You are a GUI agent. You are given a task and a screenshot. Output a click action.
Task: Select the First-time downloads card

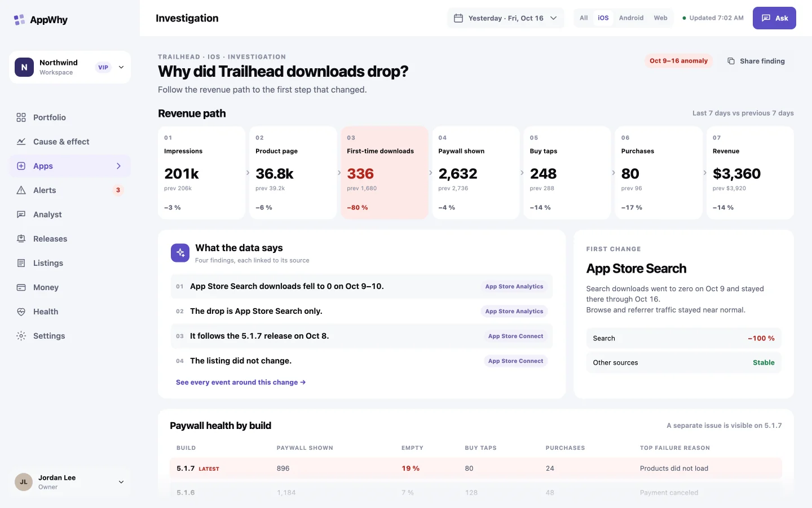pos(384,173)
